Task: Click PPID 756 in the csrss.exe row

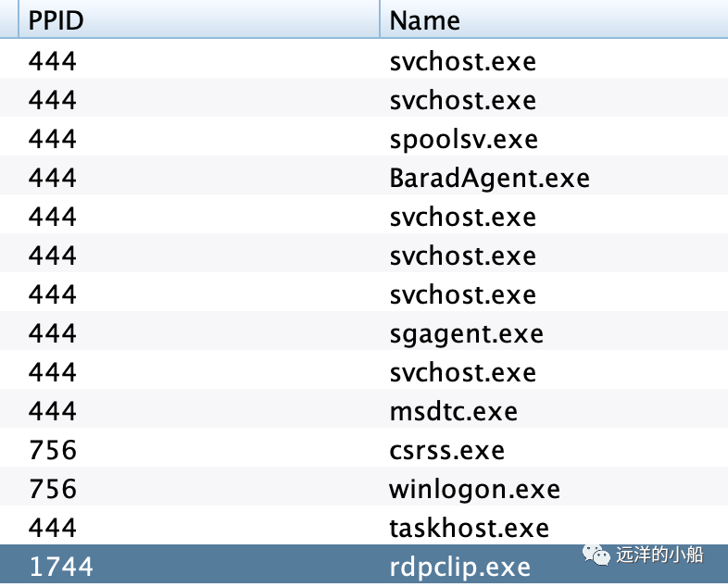Action: click(53, 451)
